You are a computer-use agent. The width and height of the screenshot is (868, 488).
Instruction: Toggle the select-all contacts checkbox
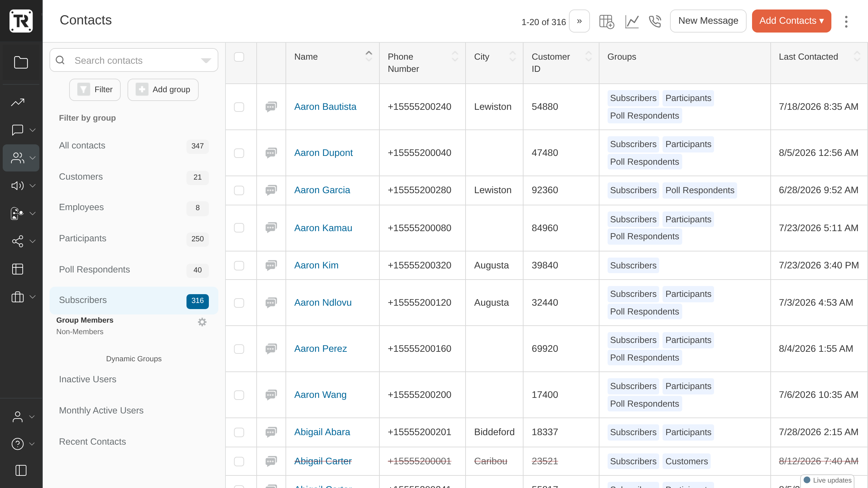point(239,57)
